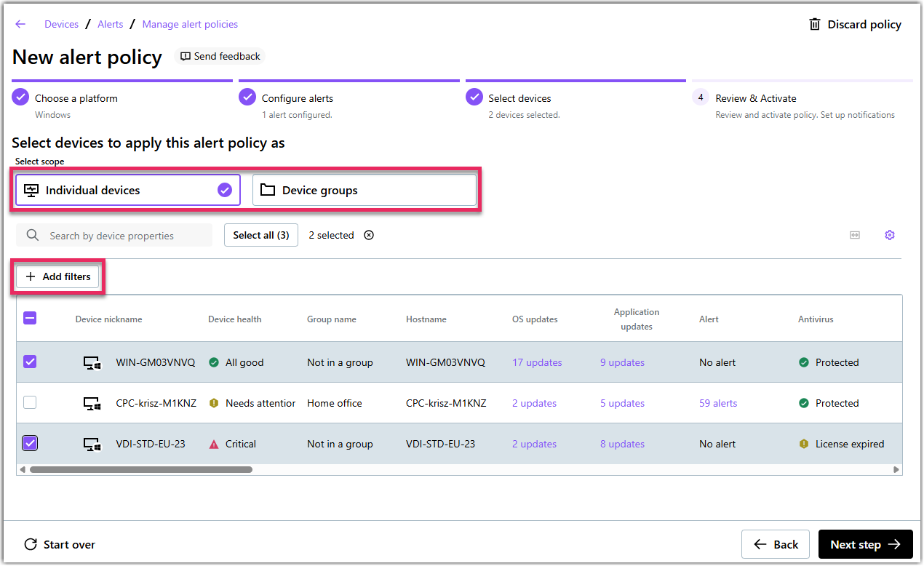924x566 pixels.
Task: Click the green All good health icon
Action: click(x=214, y=362)
